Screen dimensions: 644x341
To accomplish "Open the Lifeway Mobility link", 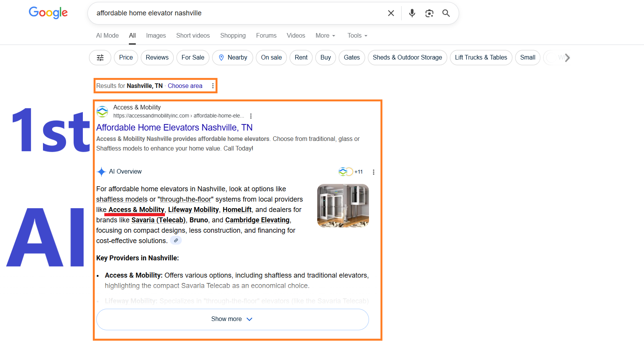I will [x=193, y=210].
